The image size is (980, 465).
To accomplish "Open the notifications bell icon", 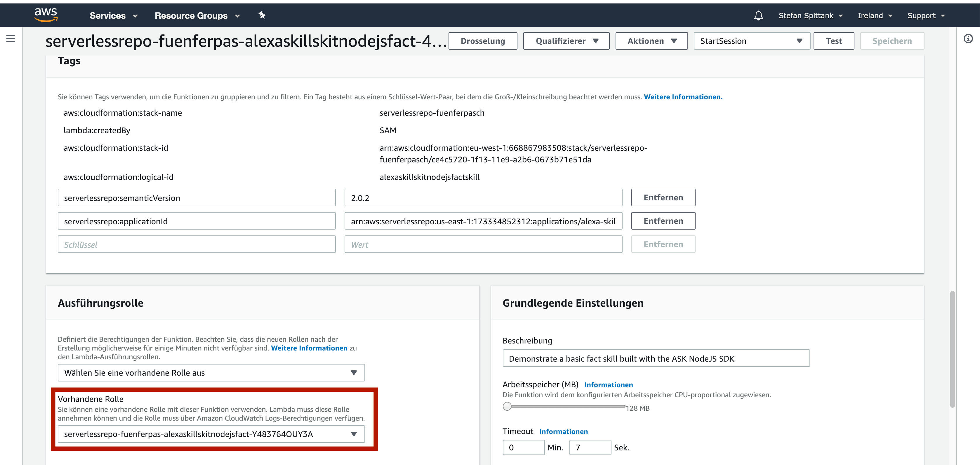I will (758, 15).
